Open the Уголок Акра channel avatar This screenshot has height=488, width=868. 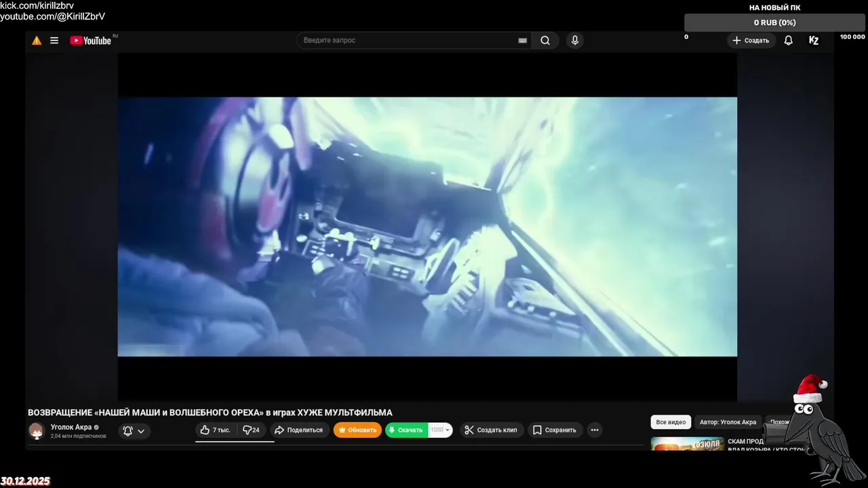pos(37,430)
